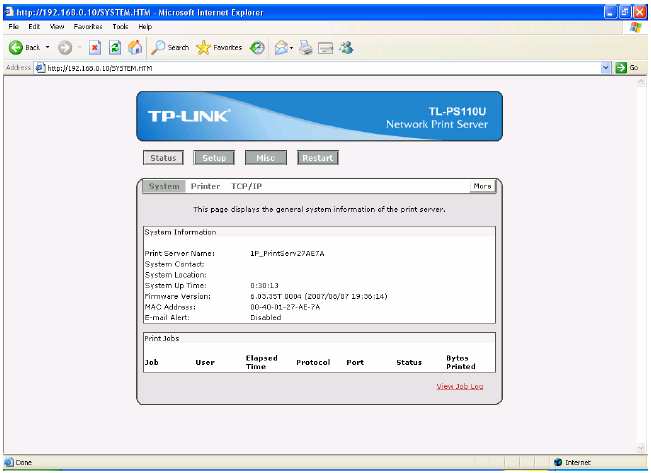This screenshot has width=651, height=473.
Task: Click the scrollbar up arrow
Action: click(x=641, y=83)
